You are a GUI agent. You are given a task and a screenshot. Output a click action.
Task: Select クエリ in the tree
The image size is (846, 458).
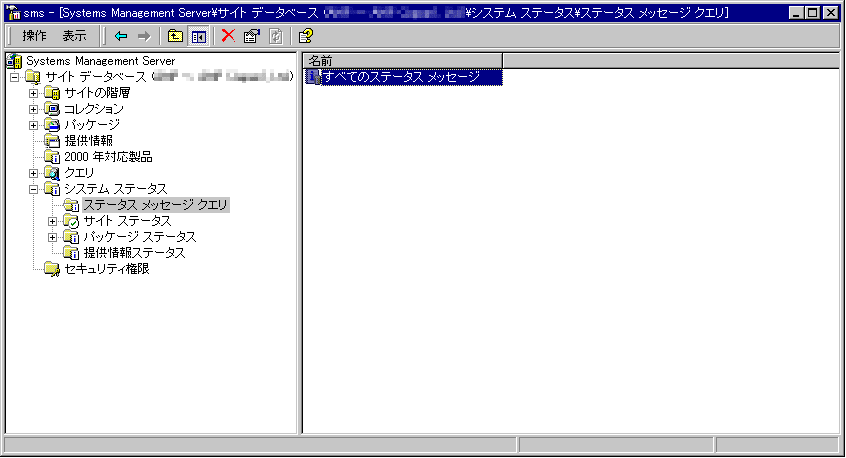click(79, 173)
